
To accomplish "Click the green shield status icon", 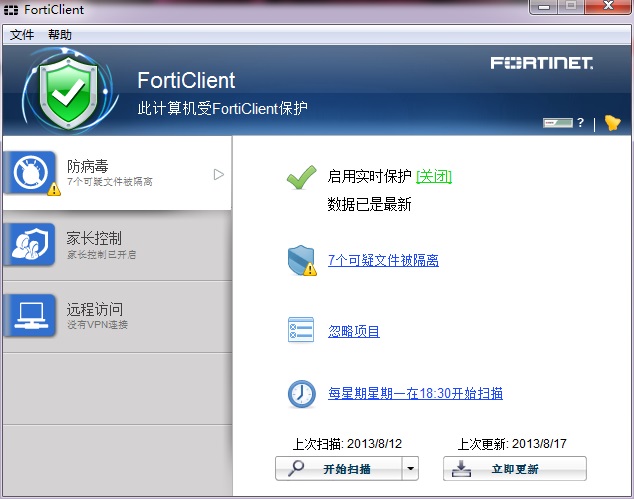I will coord(68,93).
